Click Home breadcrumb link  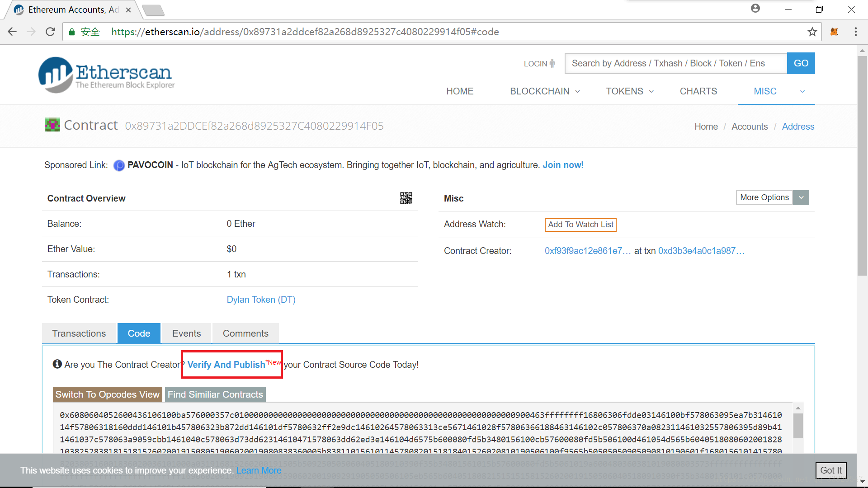[706, 127]
